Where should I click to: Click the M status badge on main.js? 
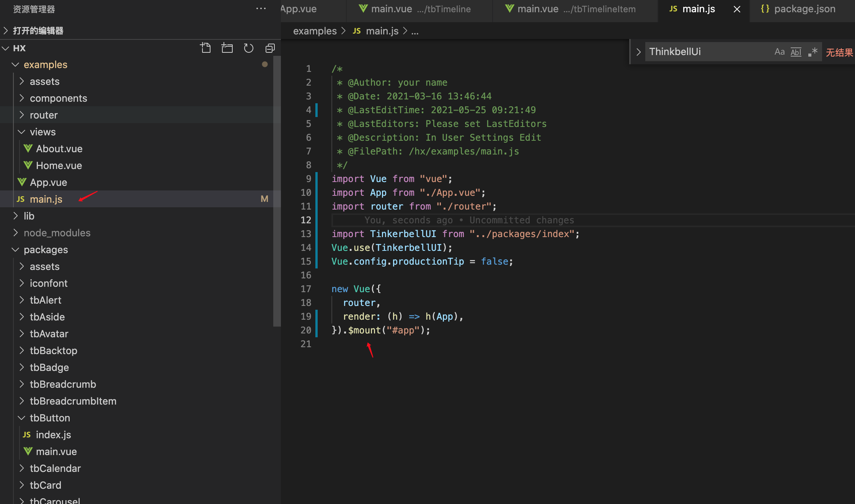(264, 199)
